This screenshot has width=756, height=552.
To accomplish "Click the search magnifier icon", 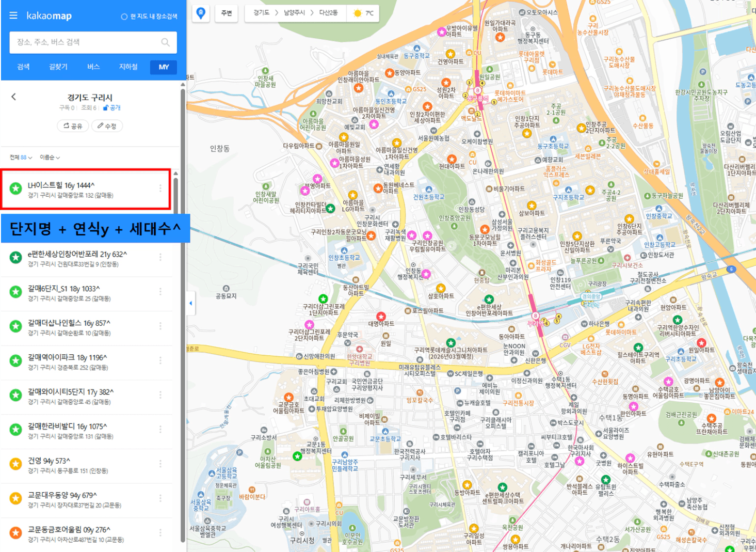I will coord(165,42).
